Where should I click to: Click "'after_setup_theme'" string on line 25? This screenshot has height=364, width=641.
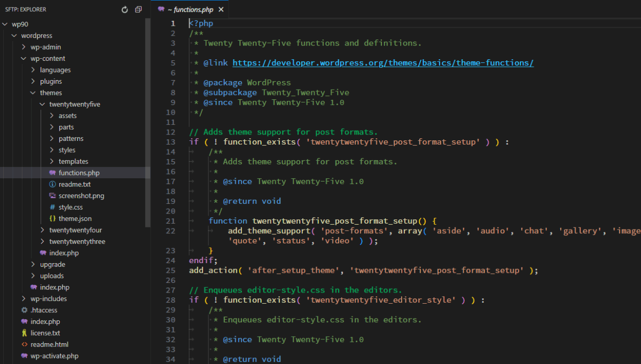coord(294,270)
